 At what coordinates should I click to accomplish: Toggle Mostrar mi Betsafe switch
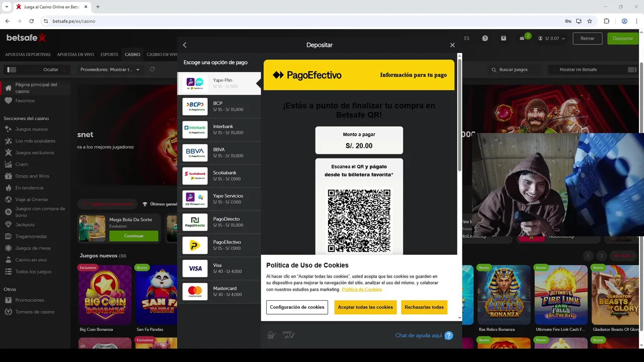tap(632, 69)
